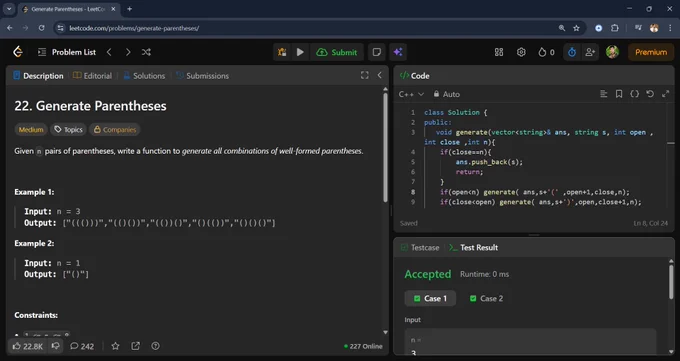This screenshot has width=680, height=361.
Task: Expand code editor to fullscreen
Action: [x=665, y=94]
